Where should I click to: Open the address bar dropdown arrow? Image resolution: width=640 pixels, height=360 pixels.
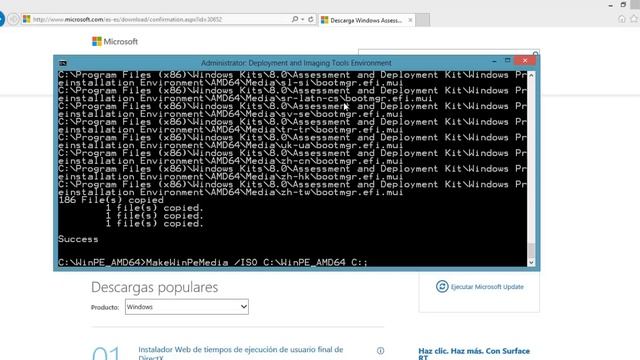[x=302, y=19]
